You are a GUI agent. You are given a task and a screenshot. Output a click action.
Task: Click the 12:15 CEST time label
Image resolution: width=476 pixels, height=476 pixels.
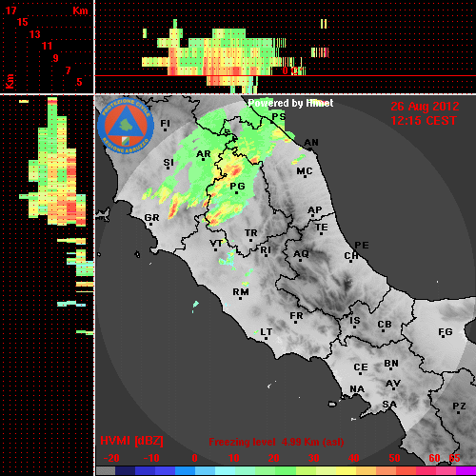[424, 121]
